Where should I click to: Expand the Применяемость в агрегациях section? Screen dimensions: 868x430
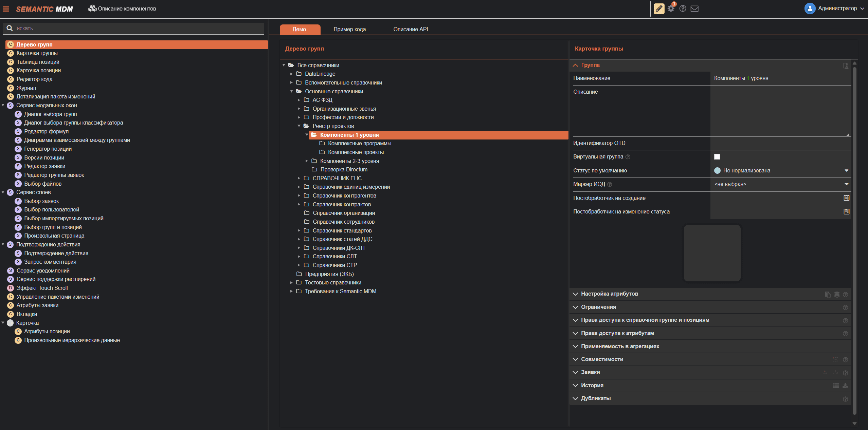coord(575,347)
